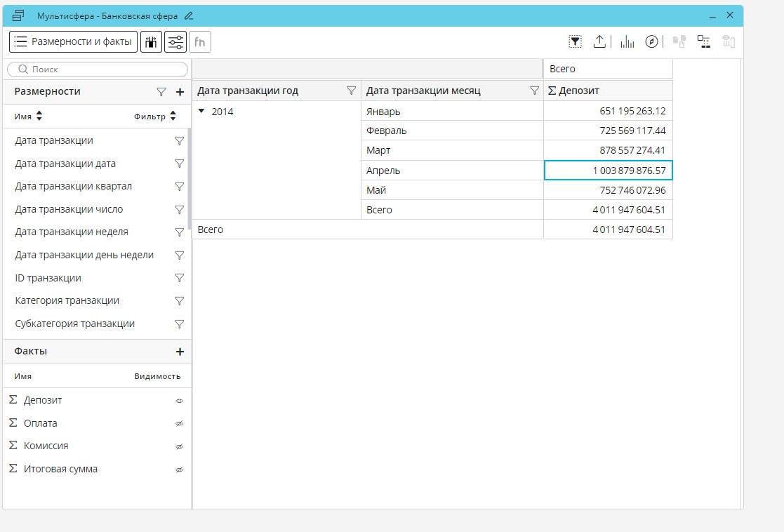Add a new dimension with the Размерности plus
Viewport: 784px width, 532px height.
point(180,92)
